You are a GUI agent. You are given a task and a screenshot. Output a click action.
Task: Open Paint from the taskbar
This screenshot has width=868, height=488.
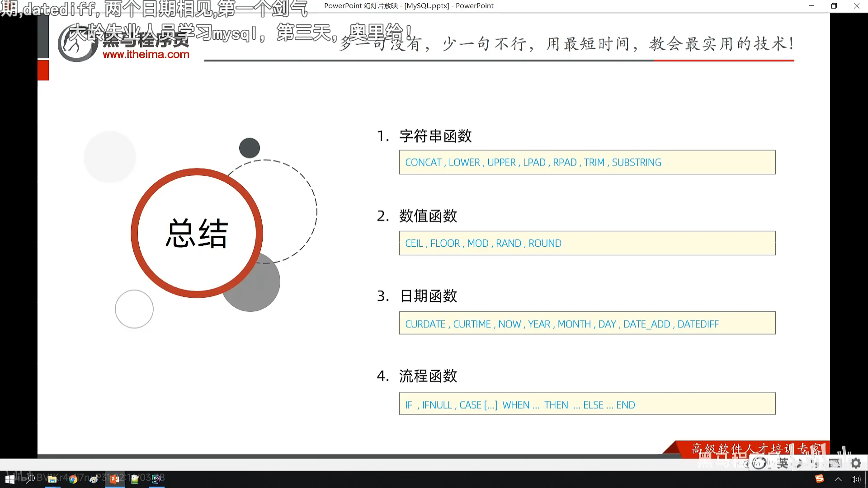[94, 479]
